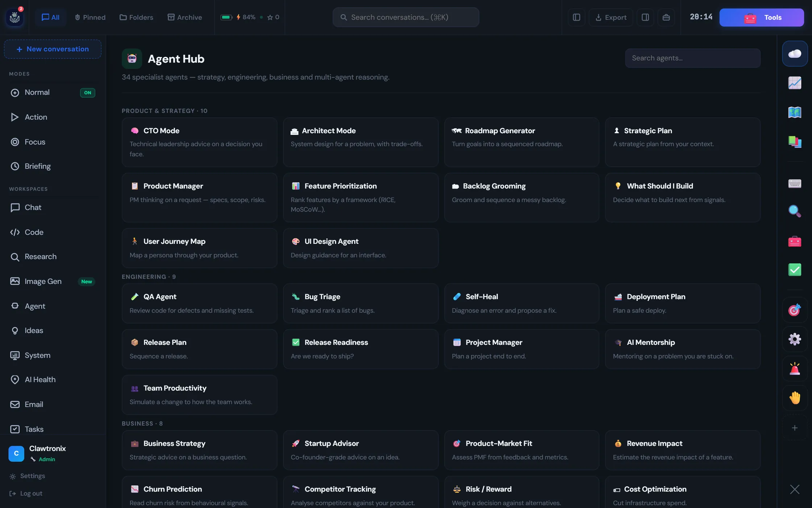Screen dimensions: 812x508
Task: Open the cloud icon in right rail
Action: pos(795,54)
